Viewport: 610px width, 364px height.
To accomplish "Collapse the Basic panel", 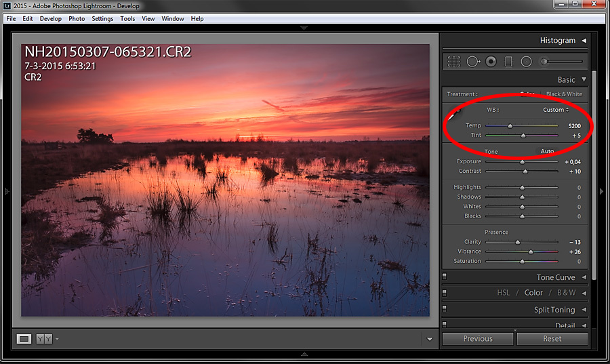I will click(x=584, y=79).
